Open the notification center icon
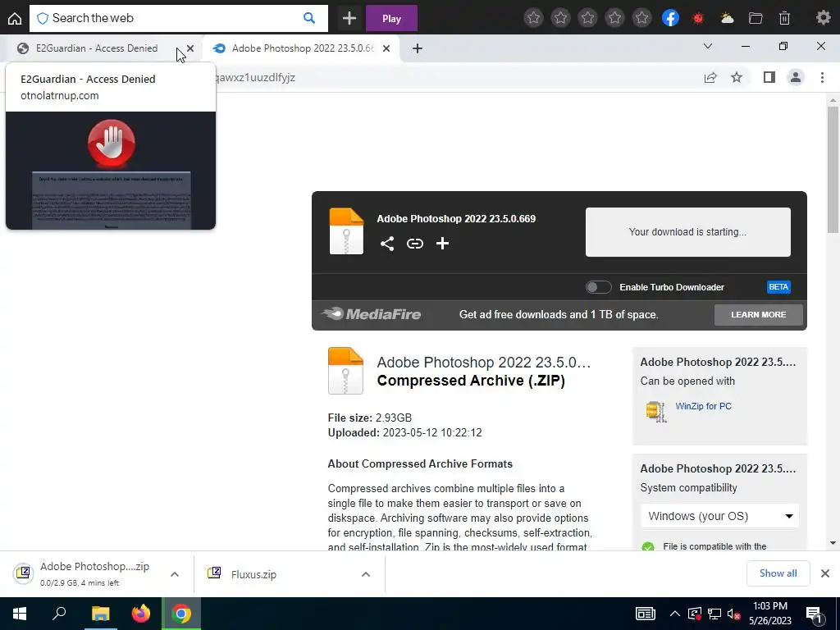840x630 pixels. click(815, 614)
